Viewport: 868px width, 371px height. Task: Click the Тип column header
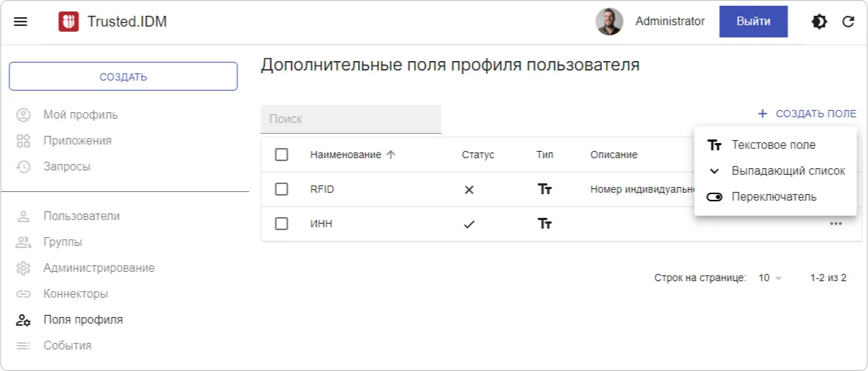coord(545,155)
